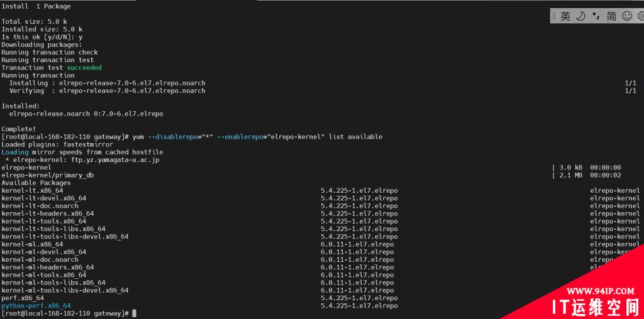644x319 pixels.
Task: Select the 00:00:02 elapsed time
Action: (606, 175)
